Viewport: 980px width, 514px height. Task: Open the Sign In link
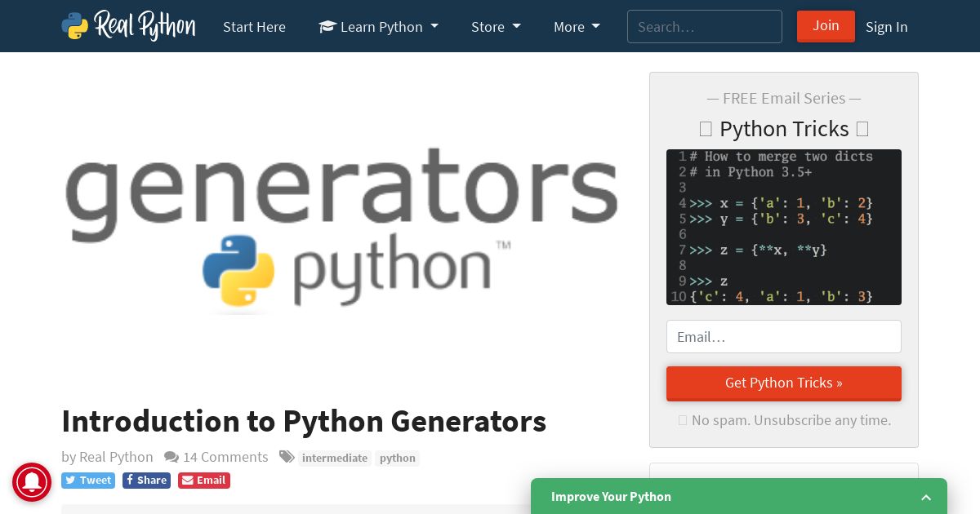(x=886, y=27)
